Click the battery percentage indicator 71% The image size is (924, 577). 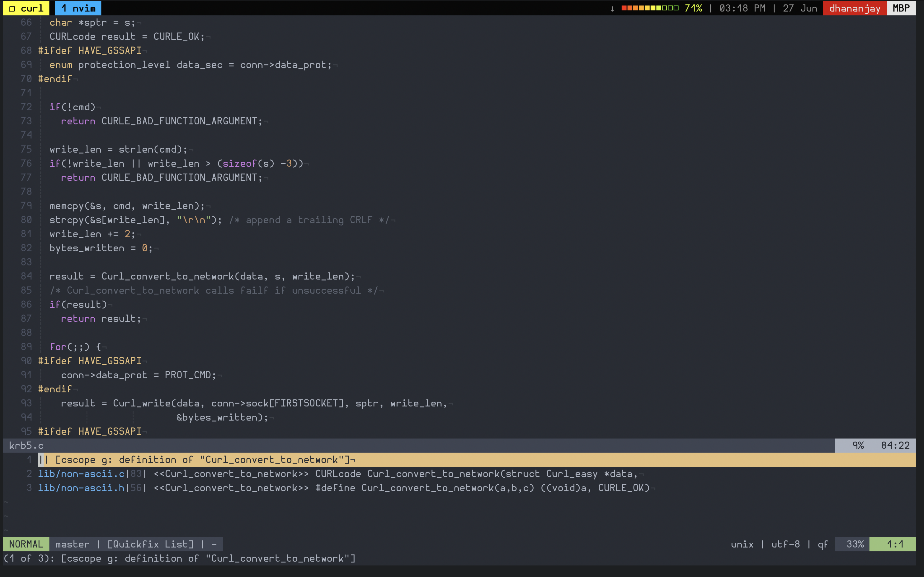(695, 8)
